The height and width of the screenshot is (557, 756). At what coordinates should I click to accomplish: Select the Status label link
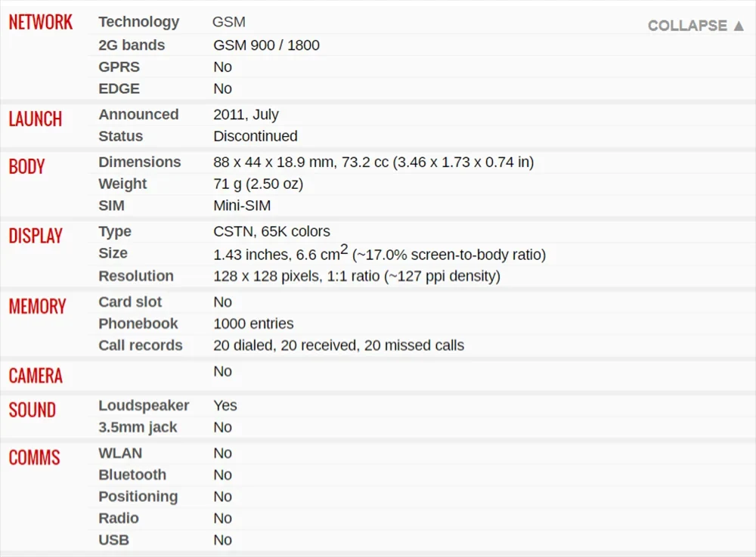(120, 137)
